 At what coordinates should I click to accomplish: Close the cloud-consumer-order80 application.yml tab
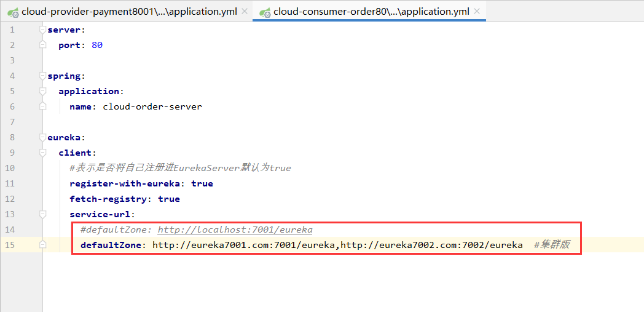point(476,12)
